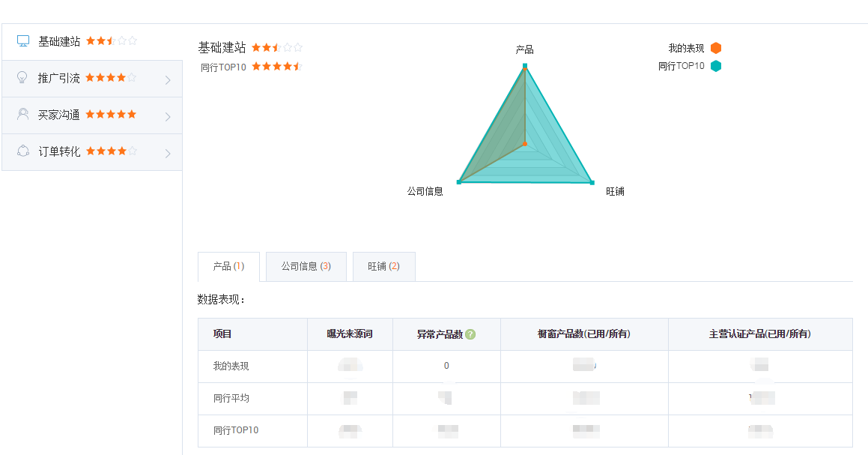Screen dimensions: 868x455
Task: Expand the 订单转化 sidebar chevron
Action: [168, 153]
